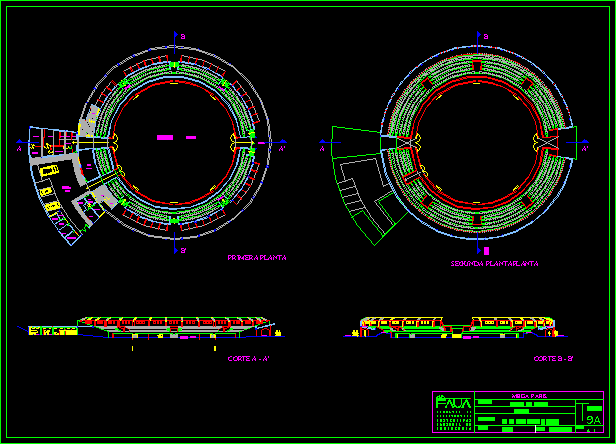Screen dimensions: 616x444
Task: Click the SEGUNDA PLANTA drawing label
Action: coord(495,264)
